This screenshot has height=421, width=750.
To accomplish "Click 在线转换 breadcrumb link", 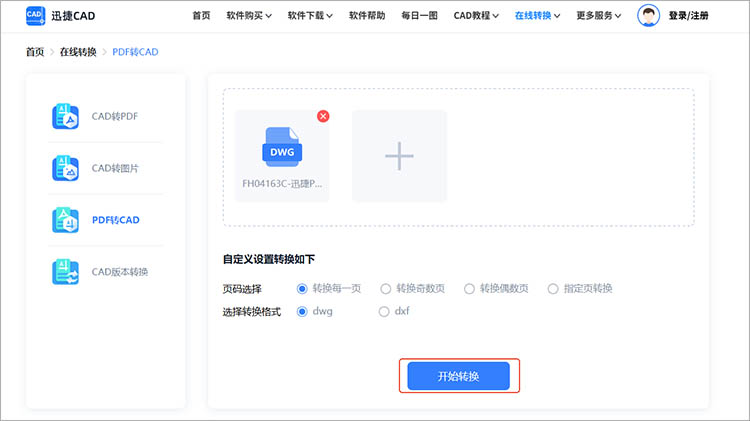I will coord(78,52).
